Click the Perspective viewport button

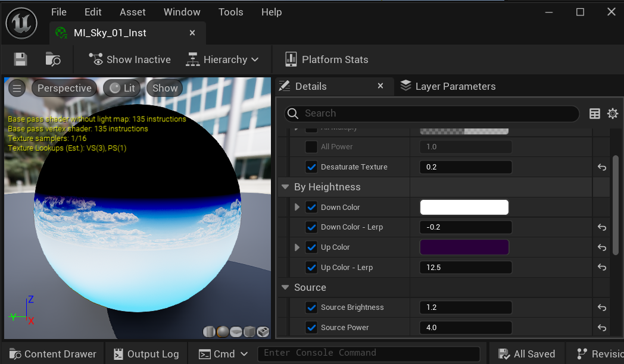point(64,88)
